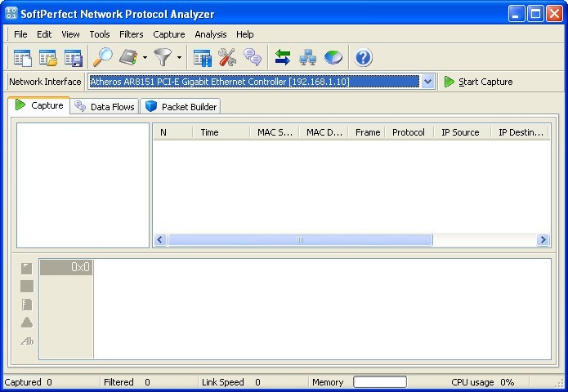Click the funnel filter icon

click(x=163, y=57)
